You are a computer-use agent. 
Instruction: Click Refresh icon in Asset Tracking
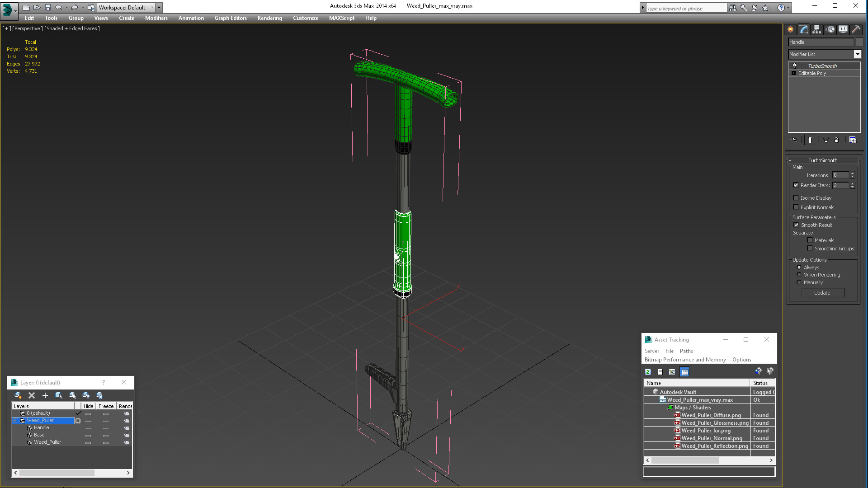click(648, 372)
